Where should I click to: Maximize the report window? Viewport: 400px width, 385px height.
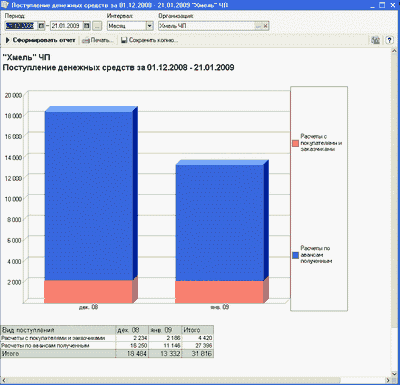(x=382, y=5)
